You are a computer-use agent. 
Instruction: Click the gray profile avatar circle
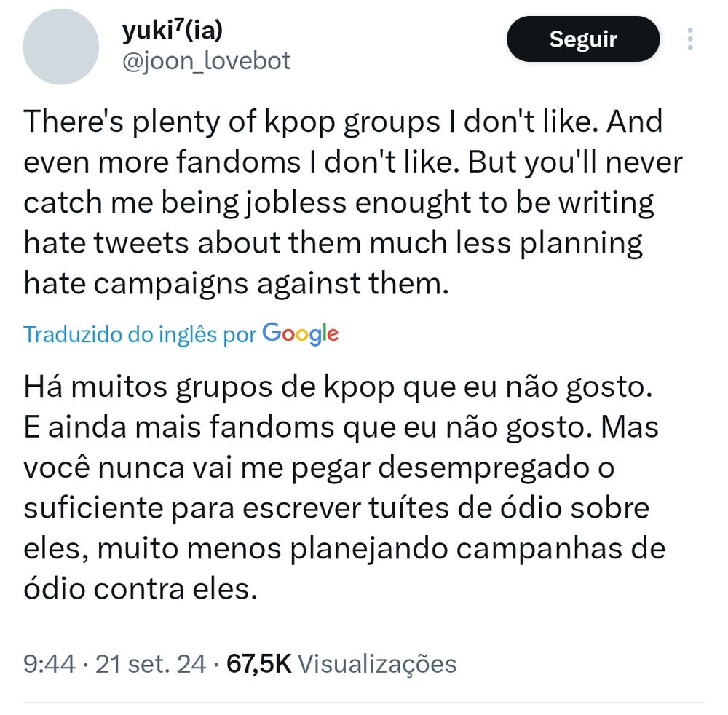point(61,47)
